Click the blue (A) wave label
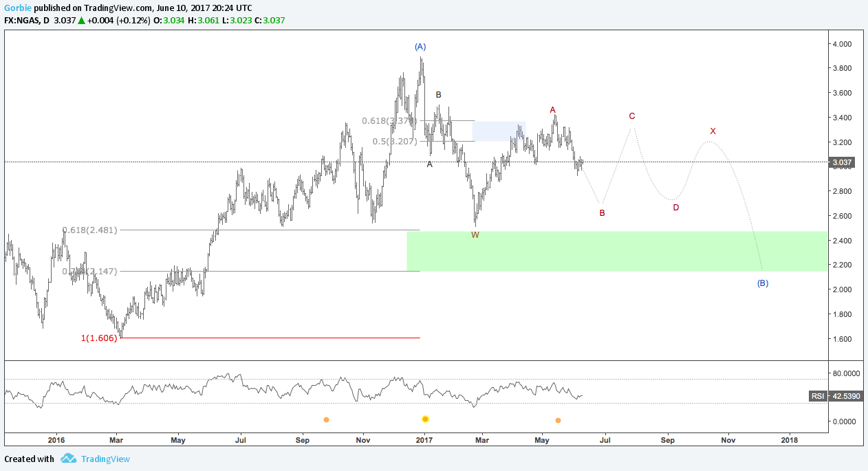Screen dimensions: 868x471 pos(420,47)
